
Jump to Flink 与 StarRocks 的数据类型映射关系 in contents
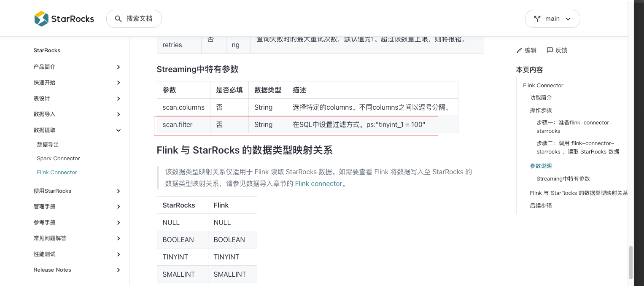click(579, 193)
